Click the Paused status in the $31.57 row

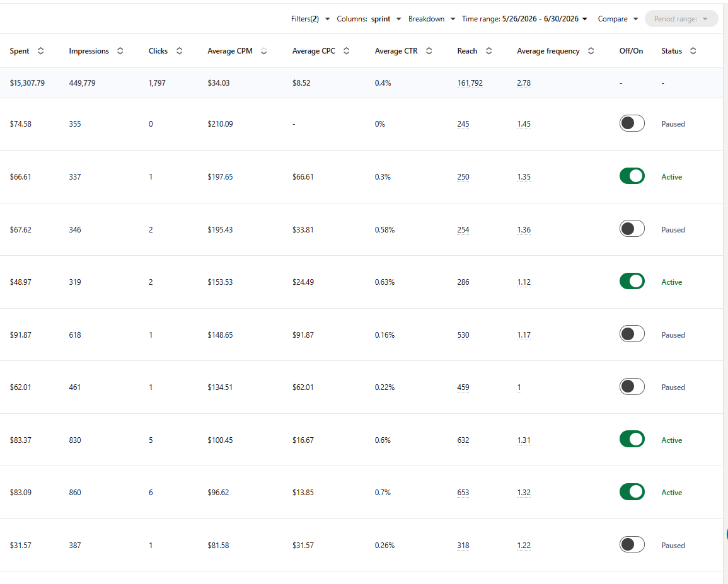pos(673,546)
